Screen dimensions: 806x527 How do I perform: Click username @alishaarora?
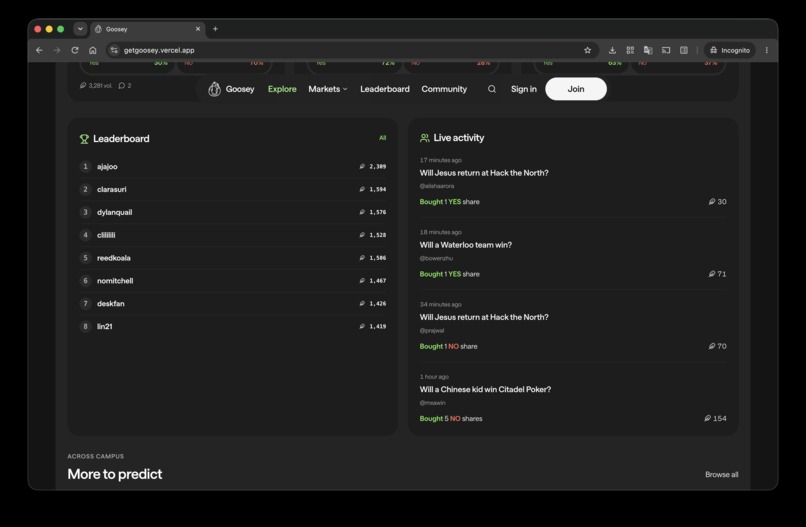[x=437, y=186]
